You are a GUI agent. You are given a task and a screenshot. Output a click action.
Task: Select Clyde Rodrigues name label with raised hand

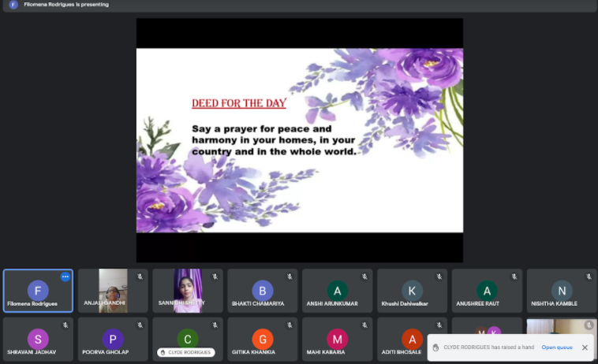click(x=186, y=352)
